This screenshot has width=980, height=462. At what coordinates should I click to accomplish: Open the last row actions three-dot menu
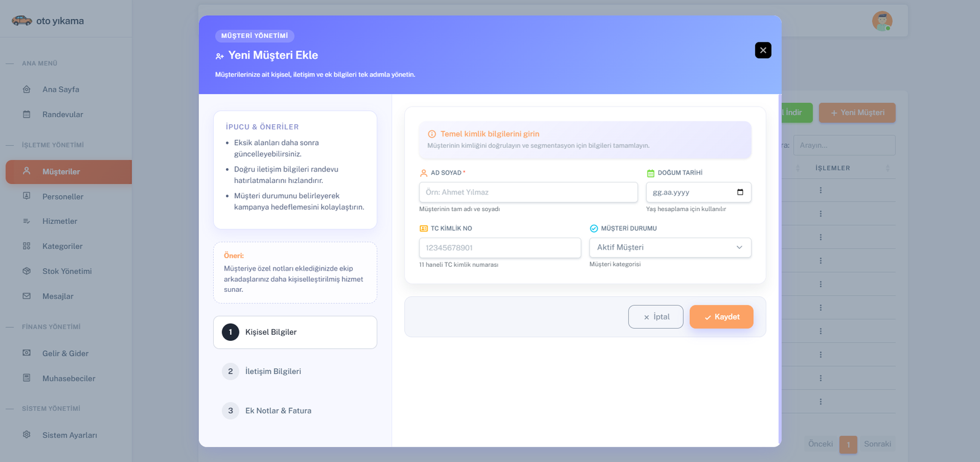821,401
